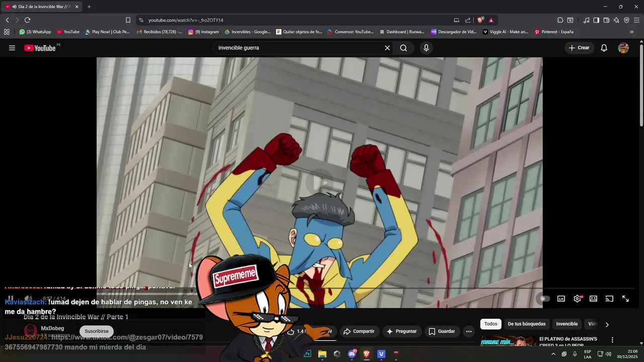The width and height of the screenshot is (644, 362).
Task: Click the address bar URL
Action: point(186,20)
